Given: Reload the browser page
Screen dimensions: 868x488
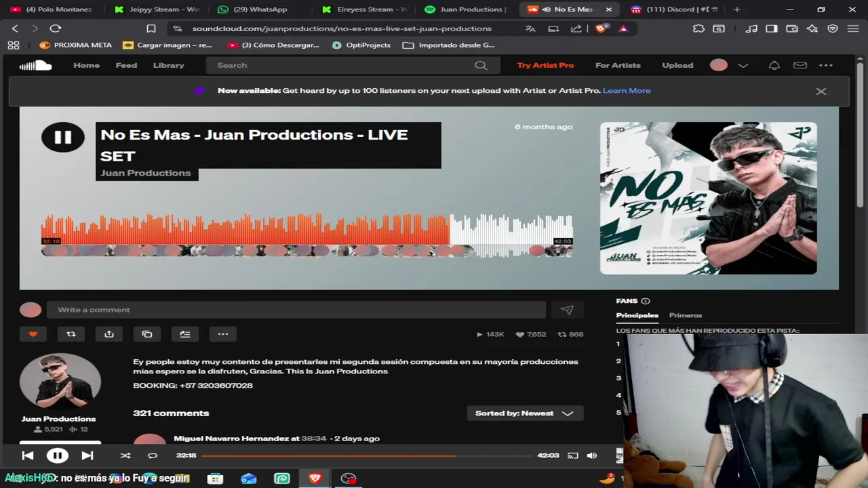Looking at the screenshot, I should (56, 28).
